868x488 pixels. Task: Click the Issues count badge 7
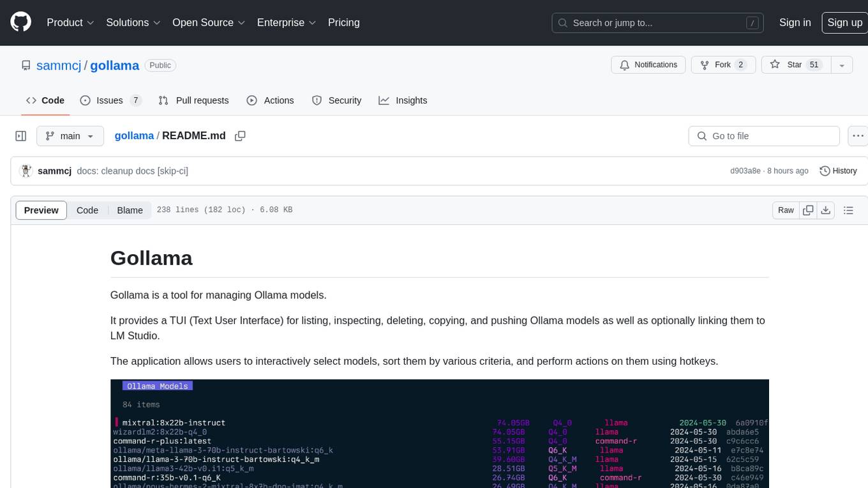tap(135, 100)
